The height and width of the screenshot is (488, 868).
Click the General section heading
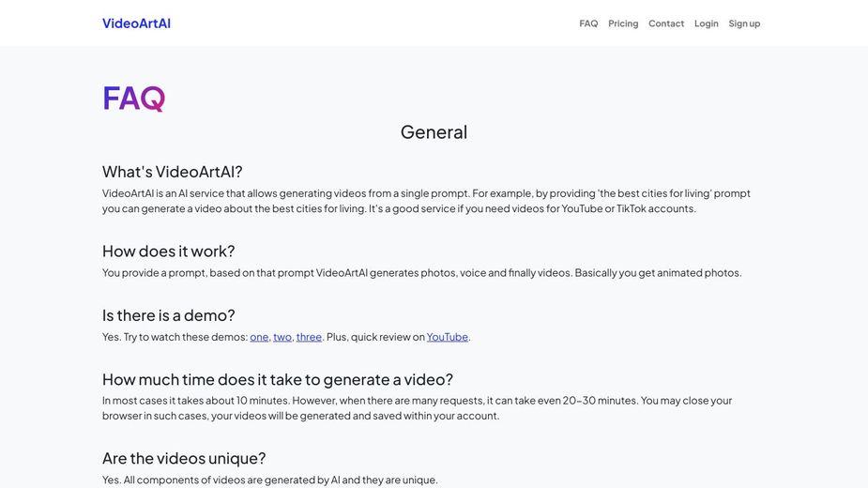pos(434,132)
